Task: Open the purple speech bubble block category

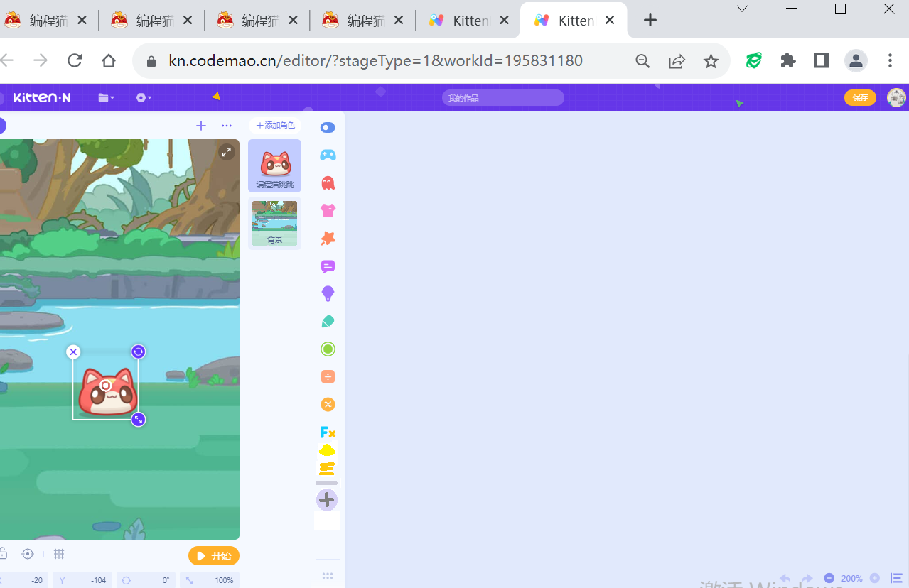Action: (328, 267)
